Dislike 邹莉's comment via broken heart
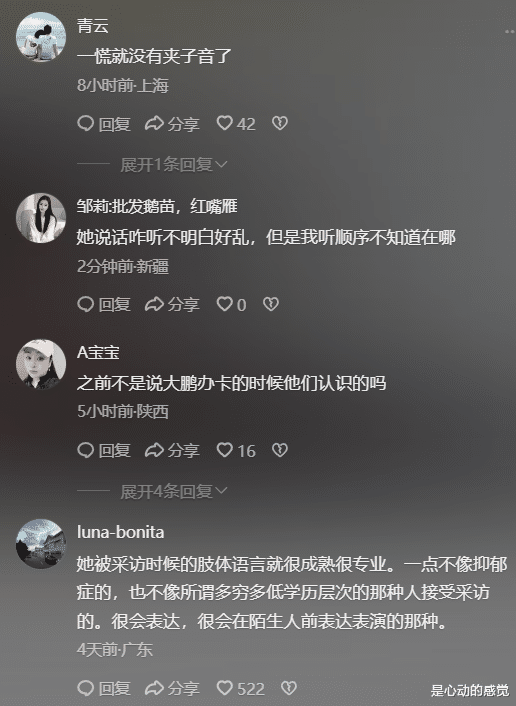This screenshot has height=706, width=516. (x=271, y=304)
